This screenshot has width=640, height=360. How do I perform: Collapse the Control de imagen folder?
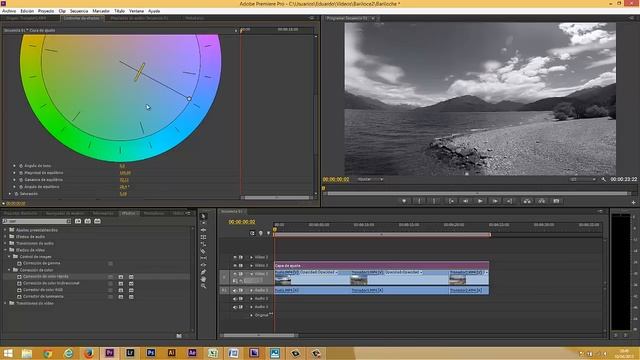coord(9,256)
